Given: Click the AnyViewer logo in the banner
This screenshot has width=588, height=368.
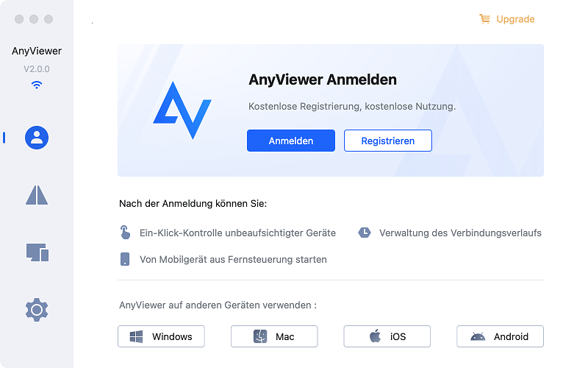Looking at the screenshot, I should [x=182, y=110].
